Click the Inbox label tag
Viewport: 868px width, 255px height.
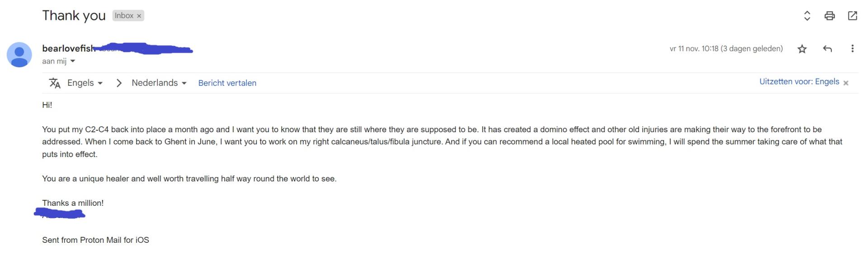pos(123,16)
